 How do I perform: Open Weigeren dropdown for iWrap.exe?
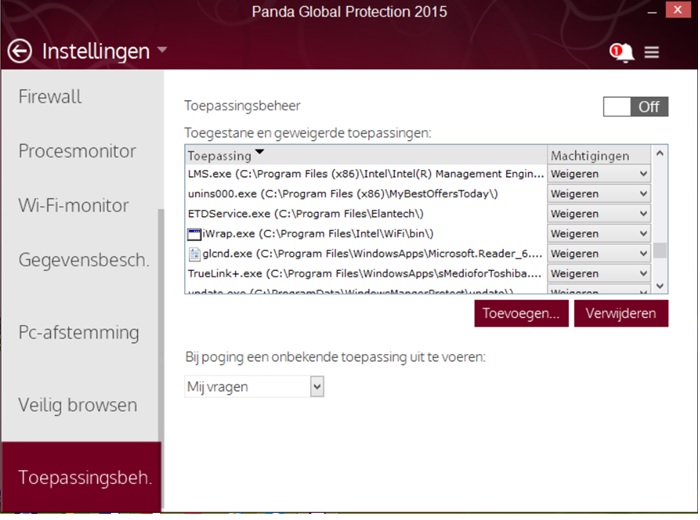599,233
